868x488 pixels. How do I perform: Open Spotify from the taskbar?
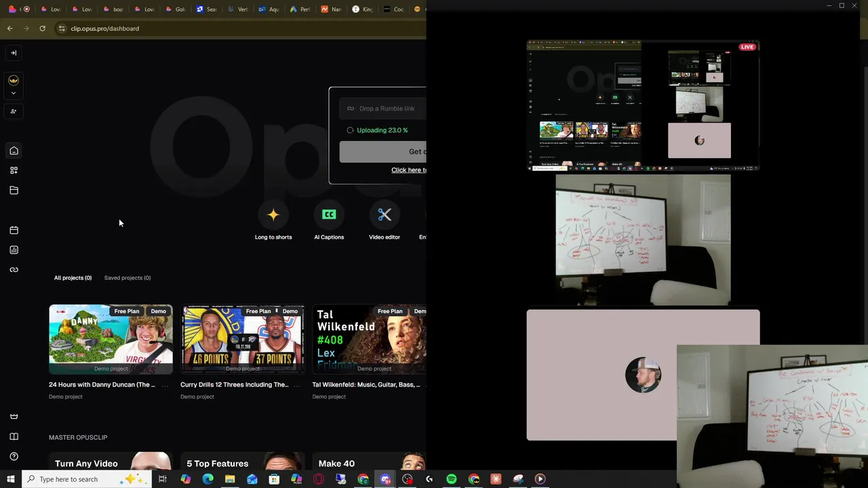[x=452, y=479]
